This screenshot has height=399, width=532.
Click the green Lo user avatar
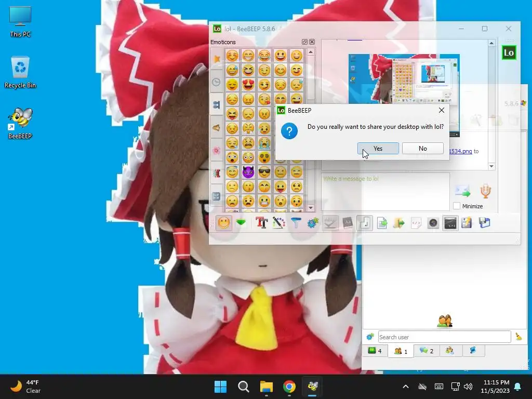tap(509, 52)
